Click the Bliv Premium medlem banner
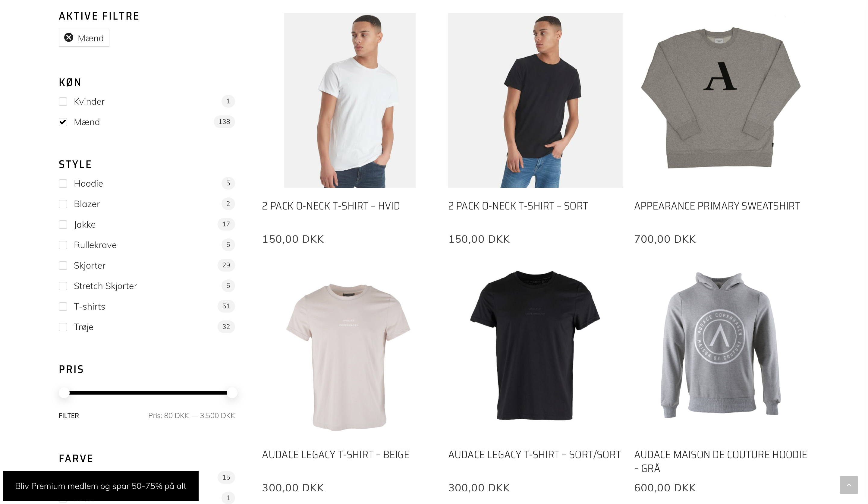The height and width of the screenshot is (504, 868). (101, 486)
